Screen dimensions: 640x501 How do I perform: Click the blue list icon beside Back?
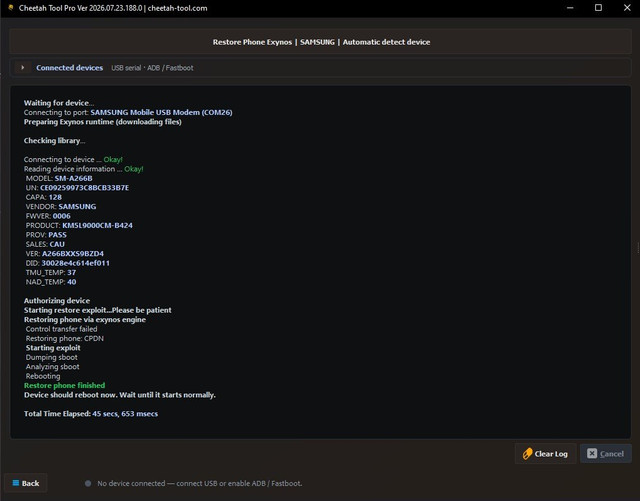(16, 483)
